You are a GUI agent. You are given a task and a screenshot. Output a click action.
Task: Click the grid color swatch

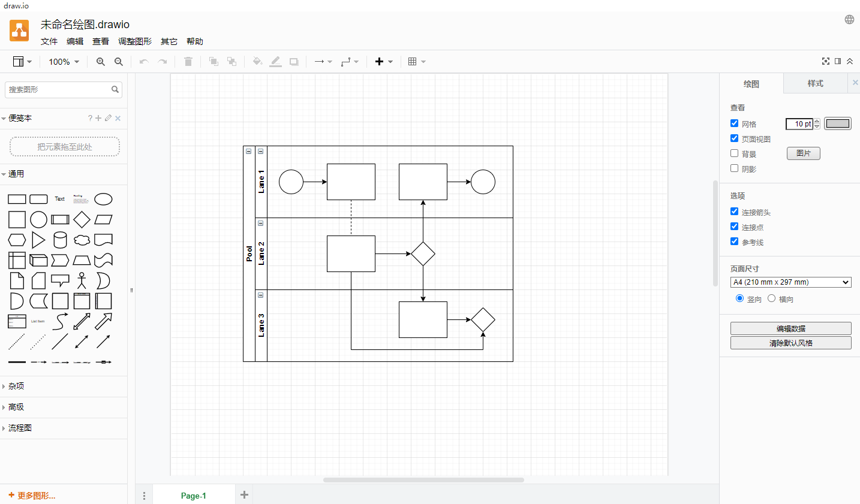837,123
